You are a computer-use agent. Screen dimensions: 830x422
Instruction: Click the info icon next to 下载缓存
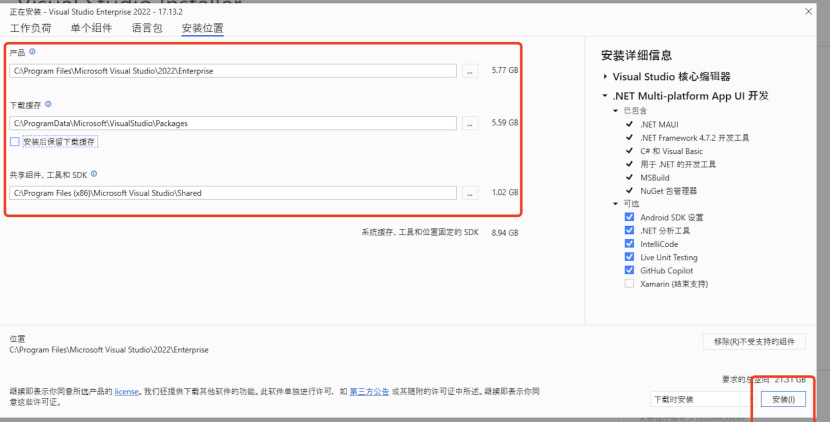click(48, 104)
